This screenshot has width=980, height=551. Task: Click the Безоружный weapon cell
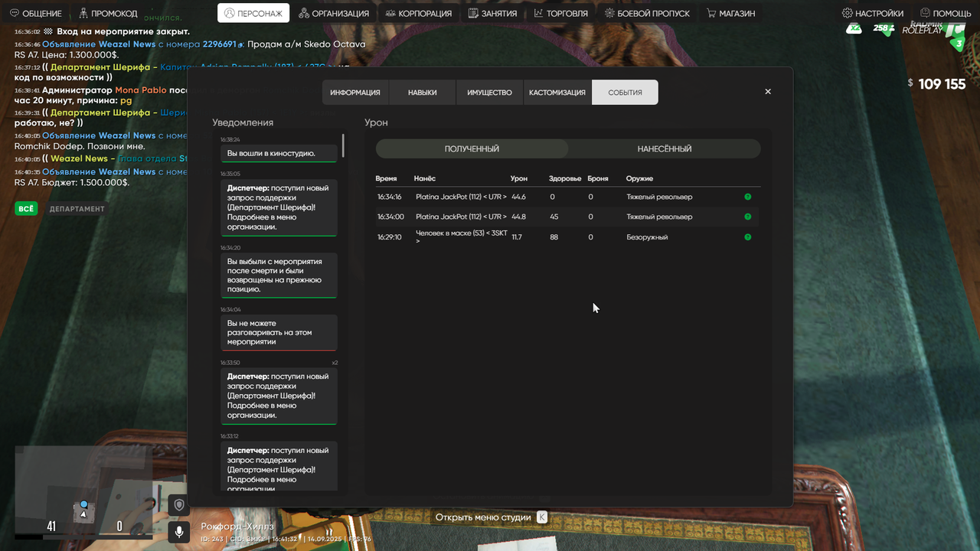tap(647, 237)
